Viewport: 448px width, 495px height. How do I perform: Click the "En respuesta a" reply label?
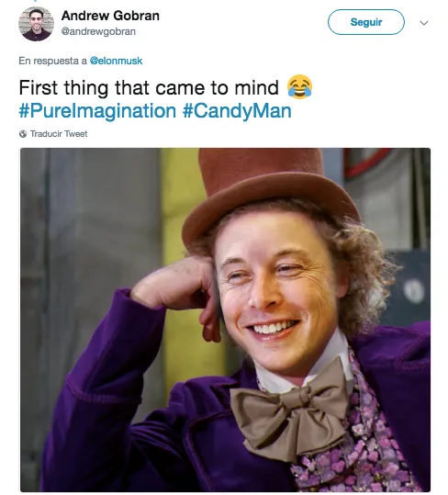tap(52, 61)
